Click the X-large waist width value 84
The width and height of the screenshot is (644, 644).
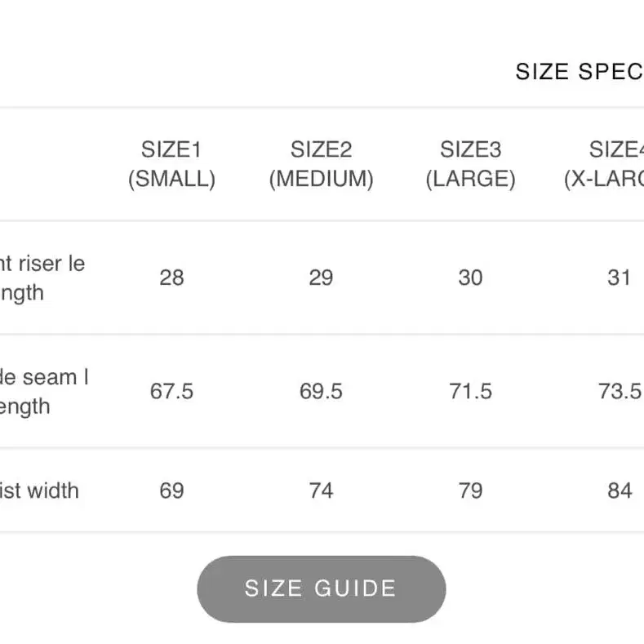(620, 491)
